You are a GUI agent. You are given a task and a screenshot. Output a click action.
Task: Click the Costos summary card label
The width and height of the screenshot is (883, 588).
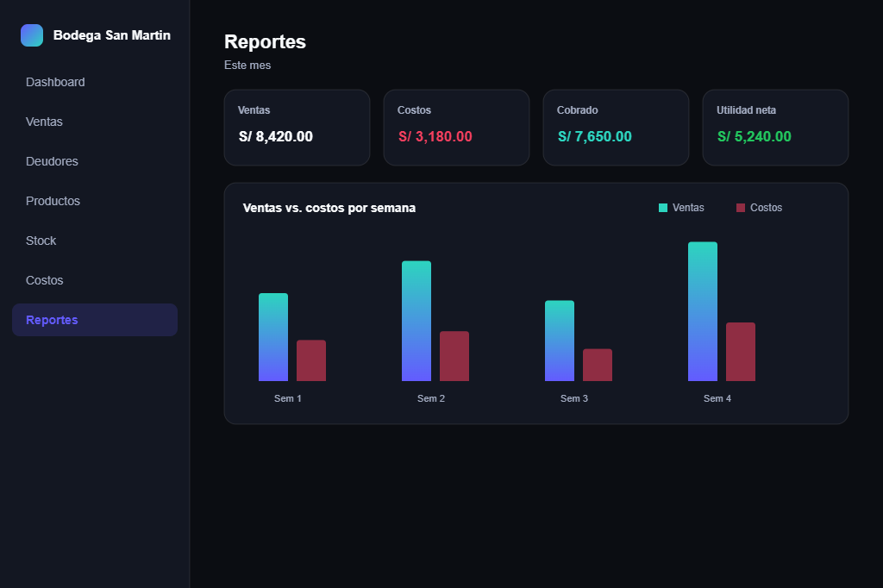click(414, 110)
